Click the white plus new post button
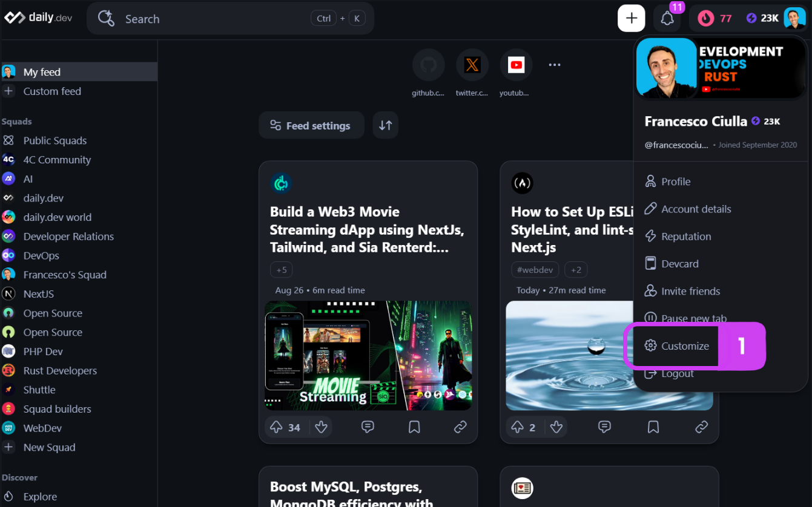The width and height of the screenshot is (812, 507). click(x=631, y=18)
